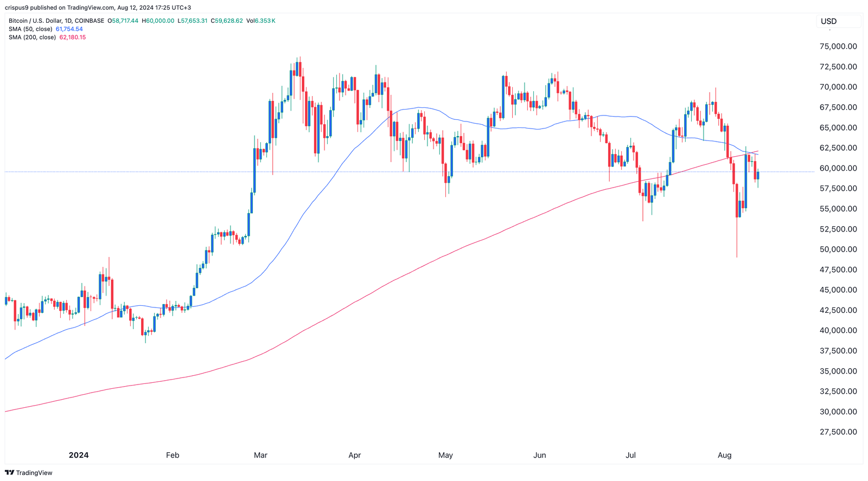This screenshot has width=868, height=481.
Task: Click the O58,717.44 open price value
Action: click(123, 21)
